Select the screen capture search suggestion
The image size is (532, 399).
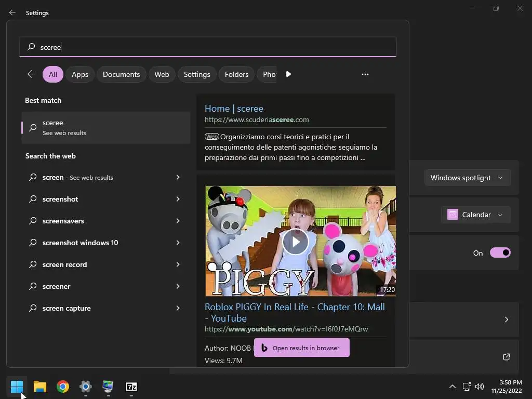pyautogui.click(x=66, y=309)
